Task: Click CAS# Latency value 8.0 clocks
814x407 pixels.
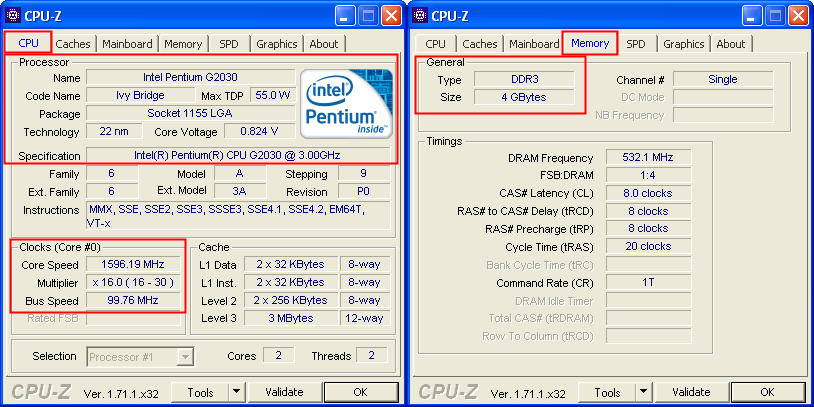Action: click(x=648, y=193)
